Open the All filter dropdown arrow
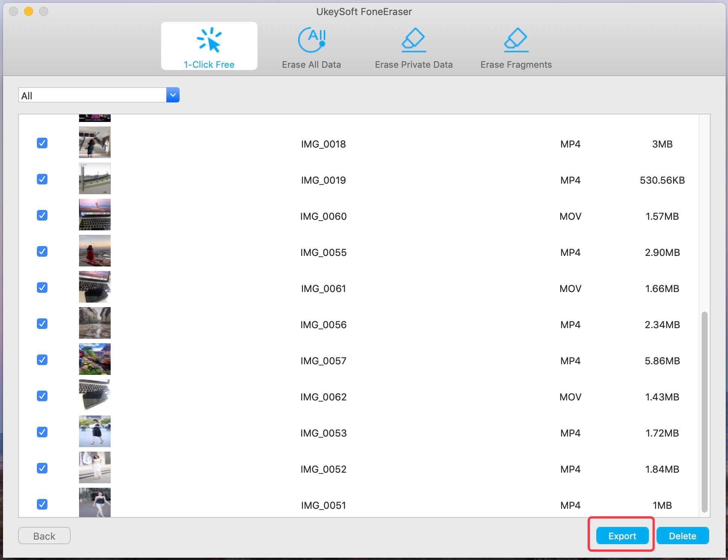The width and height of the screenshot is (728, 560). coord(173,95)
